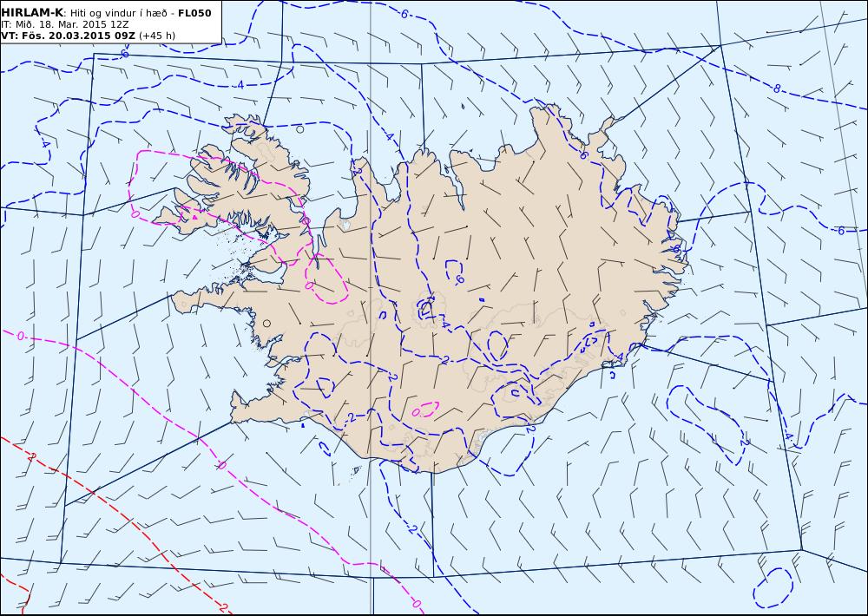Select the 'Hiti og vindur í hæð' caption
Image resolution: width=868 pixels, height=616 pixels.
(x=118, y=13)
